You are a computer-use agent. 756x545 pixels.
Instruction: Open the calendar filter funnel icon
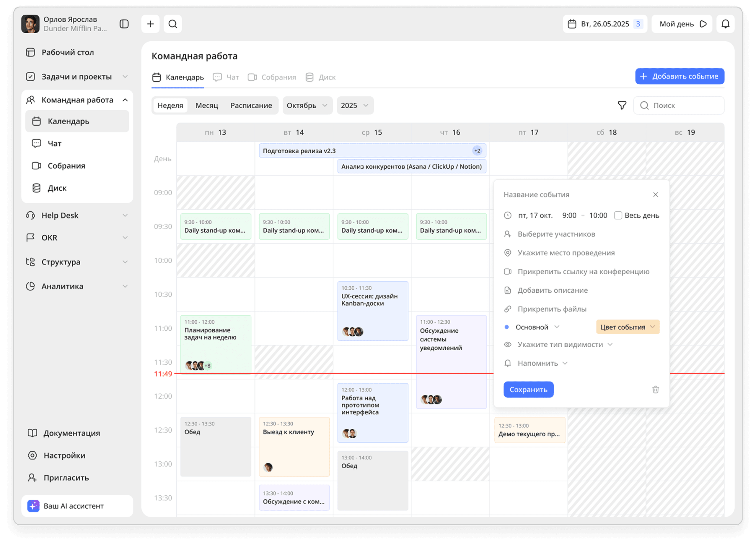coord(622,106)
